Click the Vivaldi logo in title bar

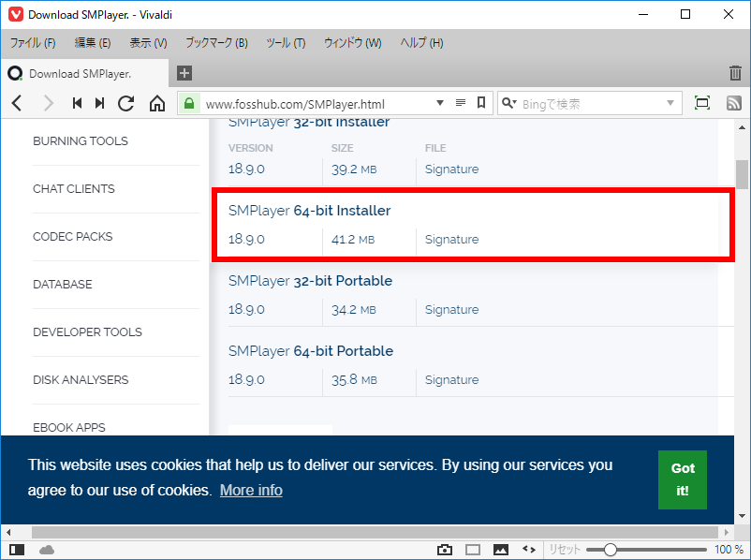16,14
